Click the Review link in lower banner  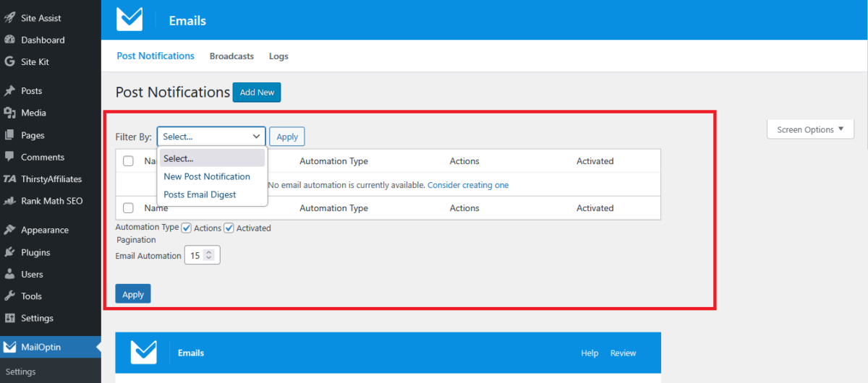click(x=623, y=353)
